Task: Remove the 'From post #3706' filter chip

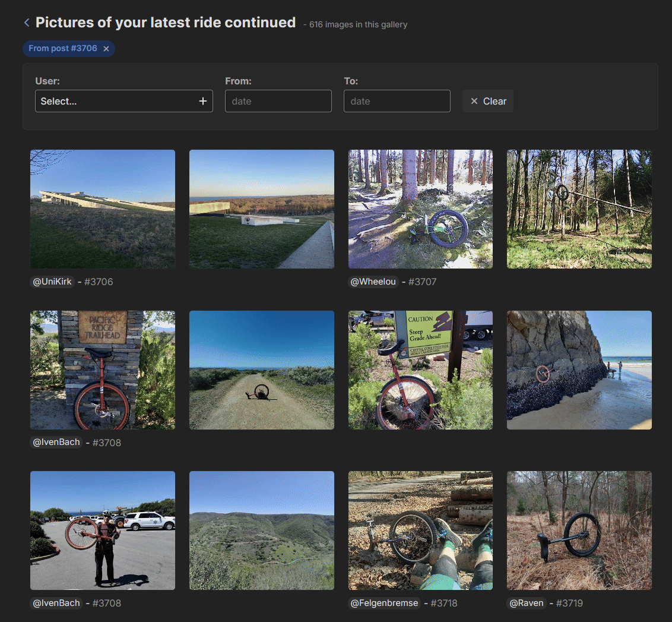Action: click(106, 49)
